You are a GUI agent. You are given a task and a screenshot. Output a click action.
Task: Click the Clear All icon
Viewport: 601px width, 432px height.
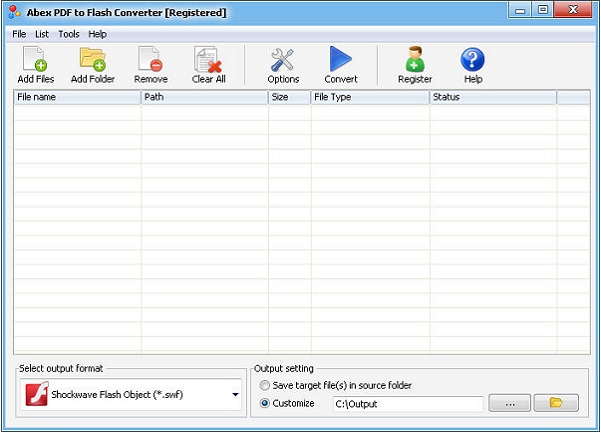point(208,62)
